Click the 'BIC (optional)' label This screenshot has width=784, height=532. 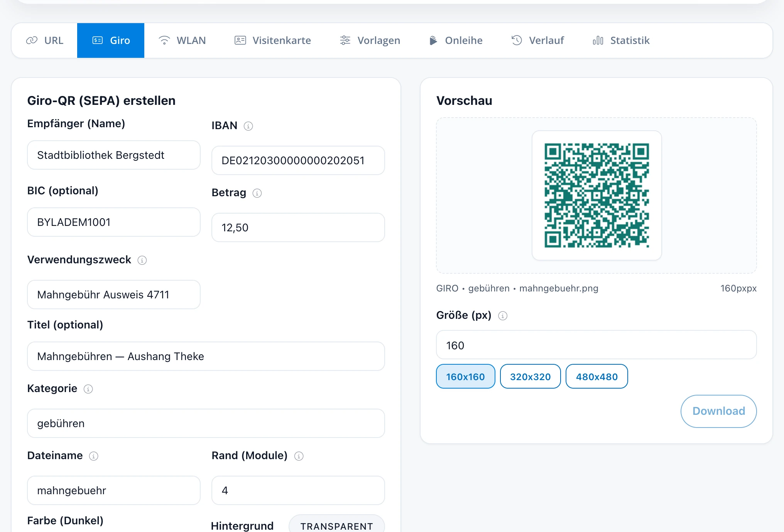(x=63, y=191)
